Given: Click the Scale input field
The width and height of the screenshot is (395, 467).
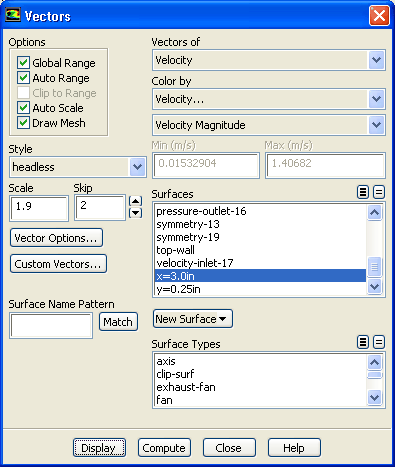Looking at the screenshot, I should [x=39, y=208].
